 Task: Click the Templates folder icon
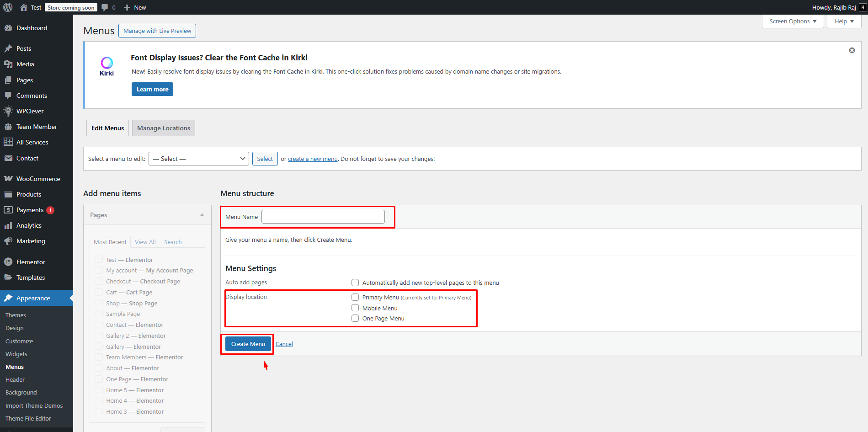pos(8,277)
